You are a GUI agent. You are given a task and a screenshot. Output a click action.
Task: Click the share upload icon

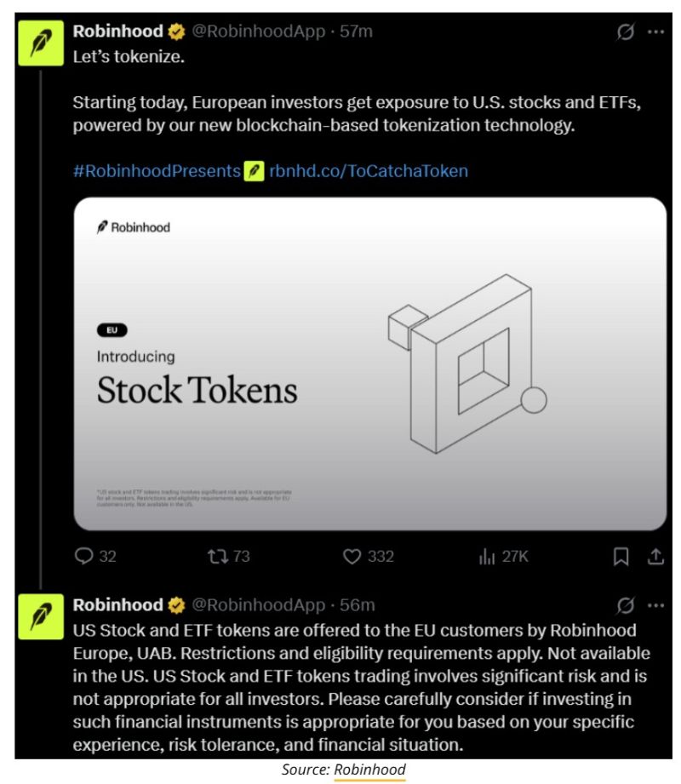(655, 556)
